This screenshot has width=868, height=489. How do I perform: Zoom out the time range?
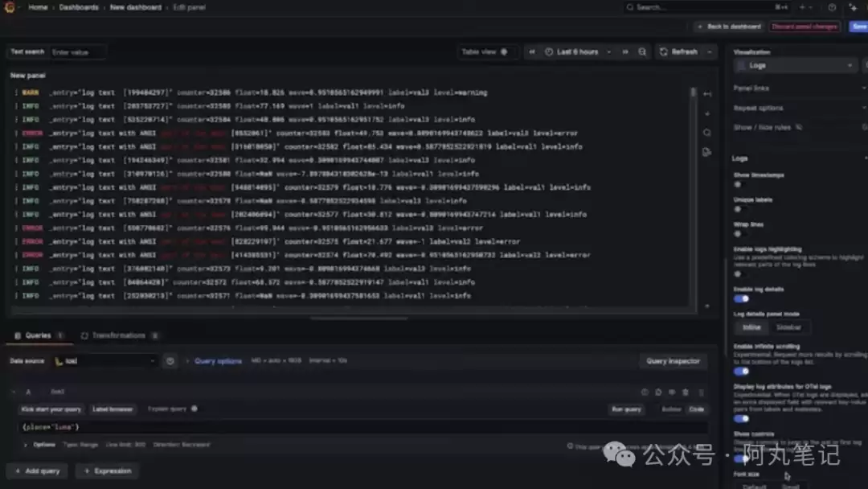click(642, 51)
